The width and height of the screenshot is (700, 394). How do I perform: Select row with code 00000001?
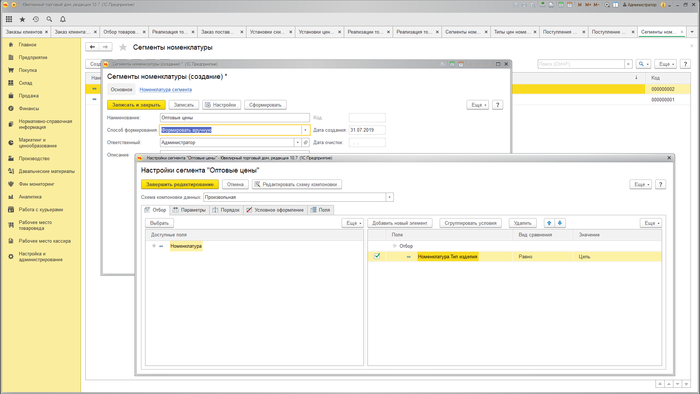[x=601, y=100]
